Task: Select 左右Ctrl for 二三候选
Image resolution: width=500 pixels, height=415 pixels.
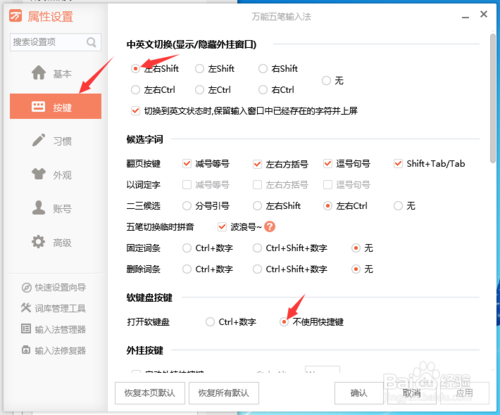Action: (328, 206)
